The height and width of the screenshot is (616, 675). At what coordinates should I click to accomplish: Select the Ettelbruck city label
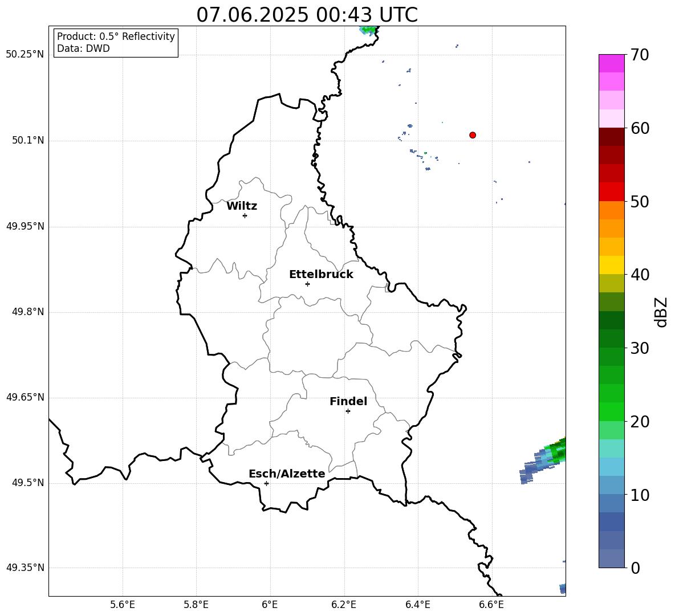321,275
